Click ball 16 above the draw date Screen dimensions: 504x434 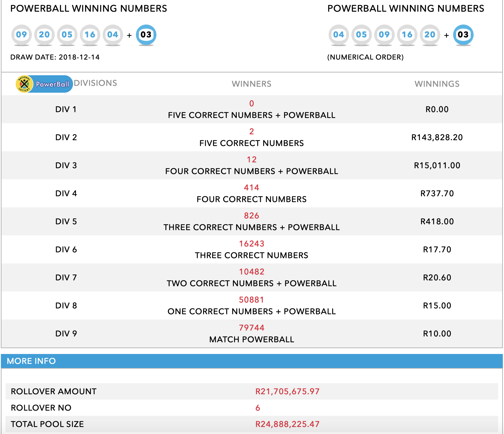tap(90, 35)
